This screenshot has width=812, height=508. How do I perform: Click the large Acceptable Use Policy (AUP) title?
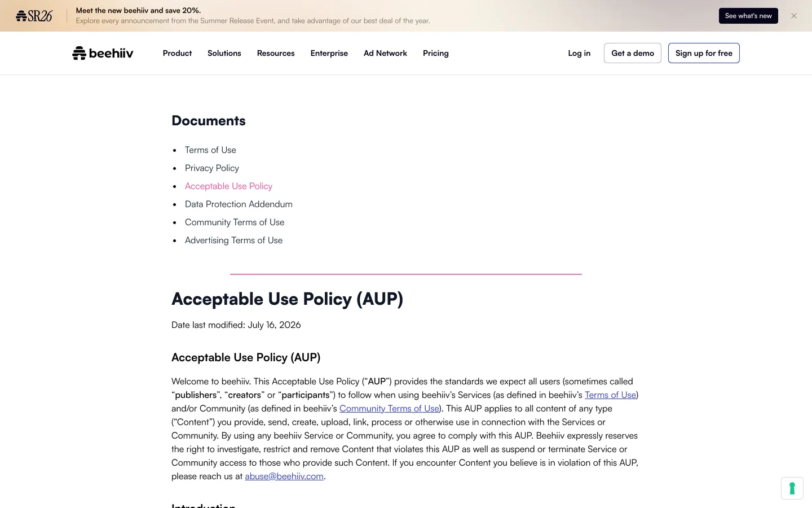click(x=287, y=299)
